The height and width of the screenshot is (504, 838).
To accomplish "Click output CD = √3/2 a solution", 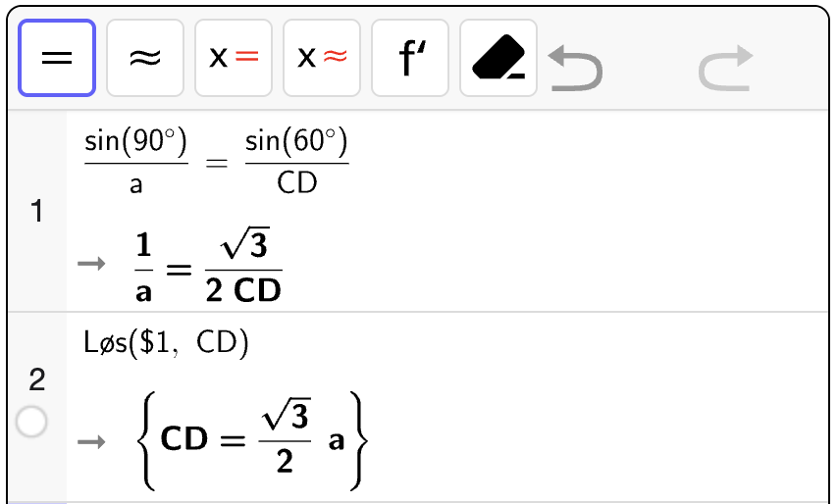I will coord(252,441).
